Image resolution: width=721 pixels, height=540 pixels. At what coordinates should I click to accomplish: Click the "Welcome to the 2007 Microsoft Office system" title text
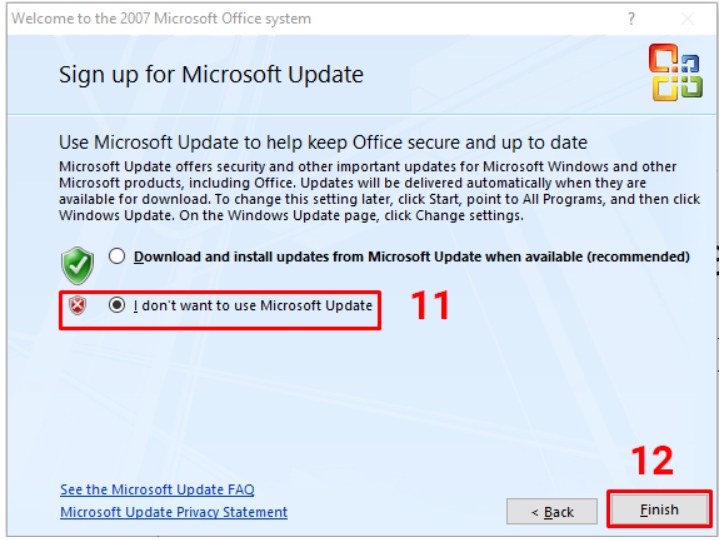coord(161,19)
